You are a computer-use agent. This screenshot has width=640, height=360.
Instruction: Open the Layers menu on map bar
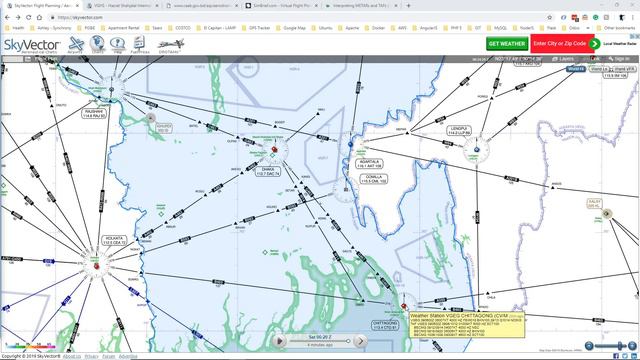563,59
